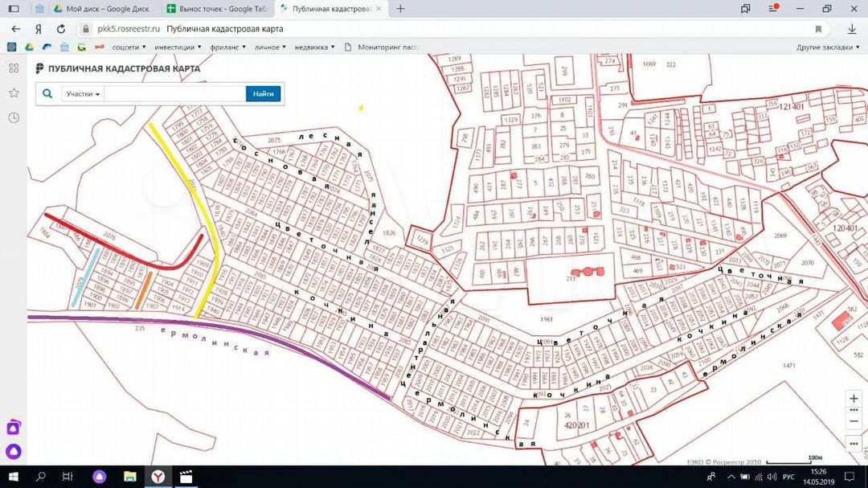Open sidebar favorites star icon
The image size is (868, 488).
tap(14, 92)
